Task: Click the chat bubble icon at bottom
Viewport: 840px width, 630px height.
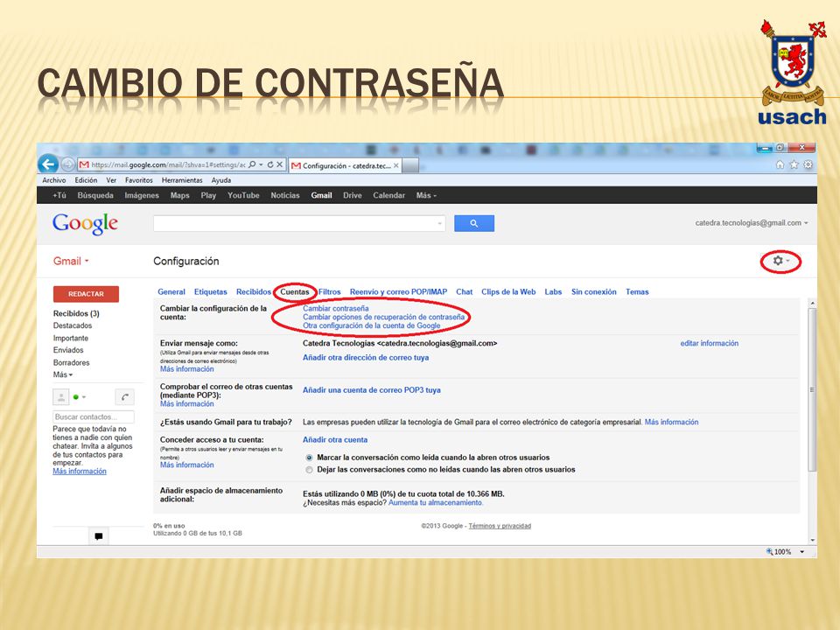Action: click(99, 536)
